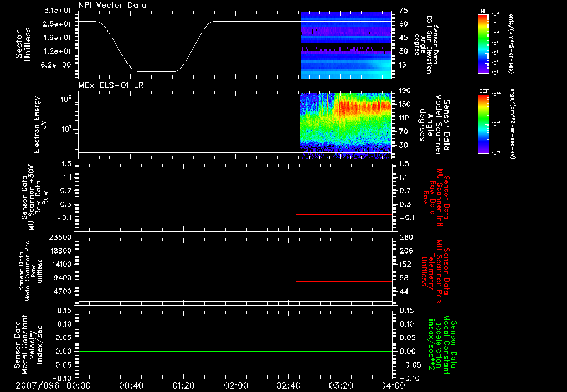Click the NF color bar legend
Screen dimensions: 567x392
tap(484, 44)
